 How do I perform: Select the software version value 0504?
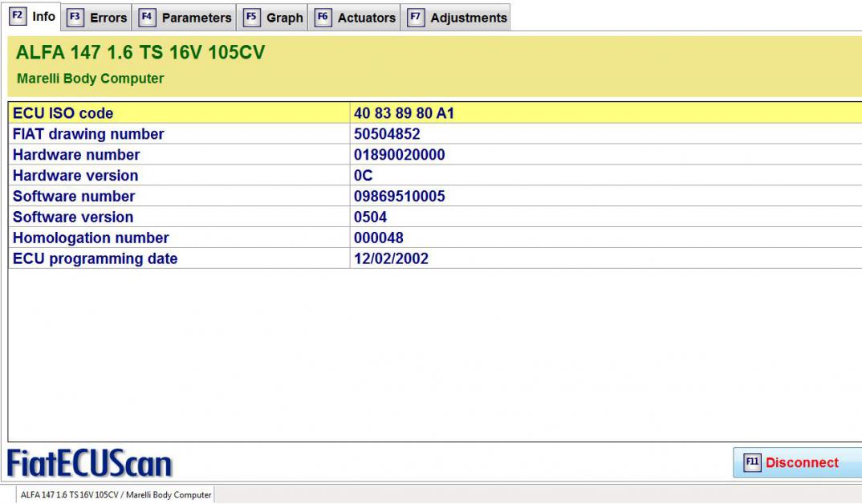click(x=371, y=217)
